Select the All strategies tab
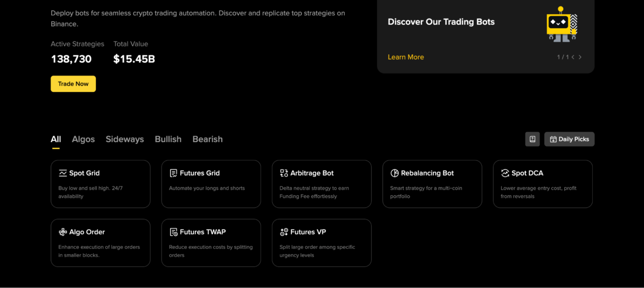 (x=56, y=139)
